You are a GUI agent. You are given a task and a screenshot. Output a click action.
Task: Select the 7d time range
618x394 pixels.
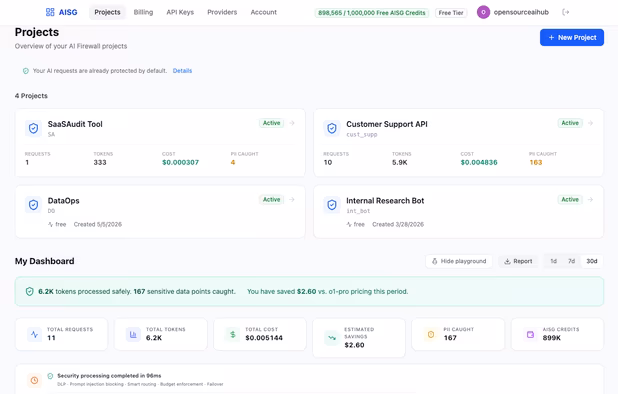(x=571, y=261)
